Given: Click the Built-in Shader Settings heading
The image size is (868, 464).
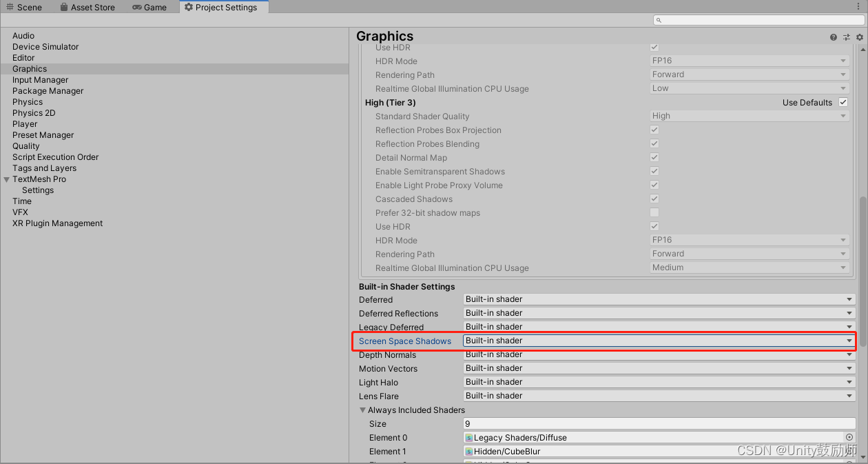Looking at the screenshot, I should click(406, 287).
